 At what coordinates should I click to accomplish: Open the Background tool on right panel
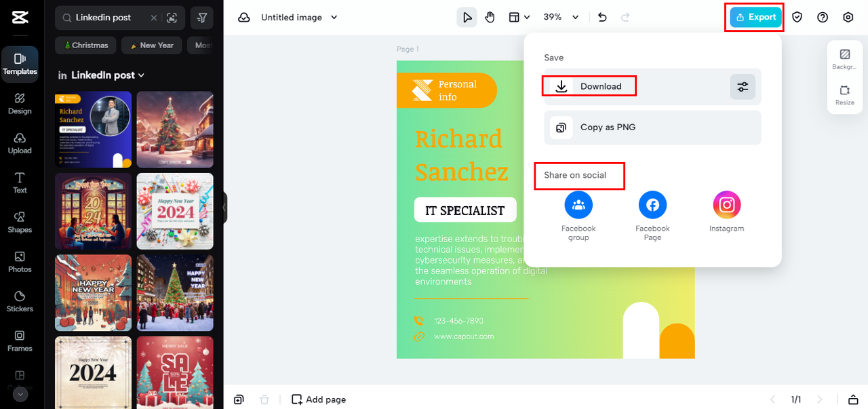[x=844, y=60]
